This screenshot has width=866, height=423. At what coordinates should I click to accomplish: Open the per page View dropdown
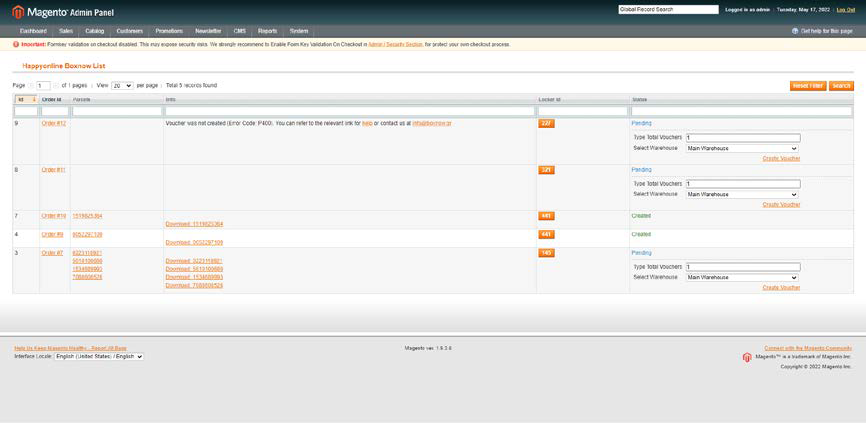coord(122,86)
